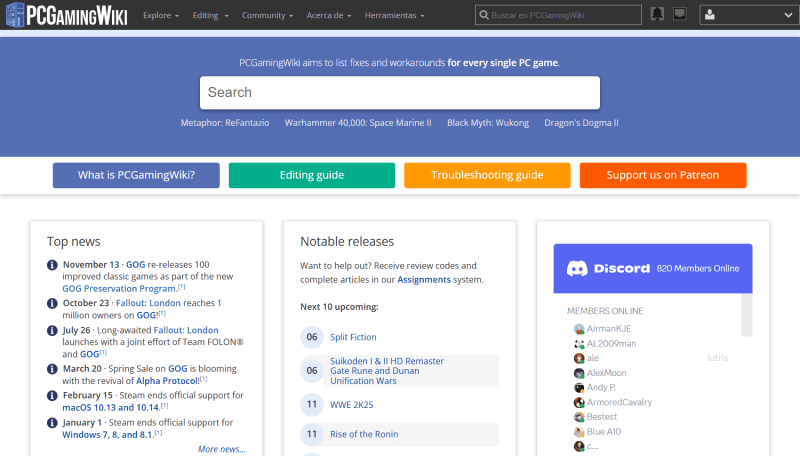The image size is (800, 456).
Task: Click the info icon beside November 13 news
Action: (x=52, y=265)
